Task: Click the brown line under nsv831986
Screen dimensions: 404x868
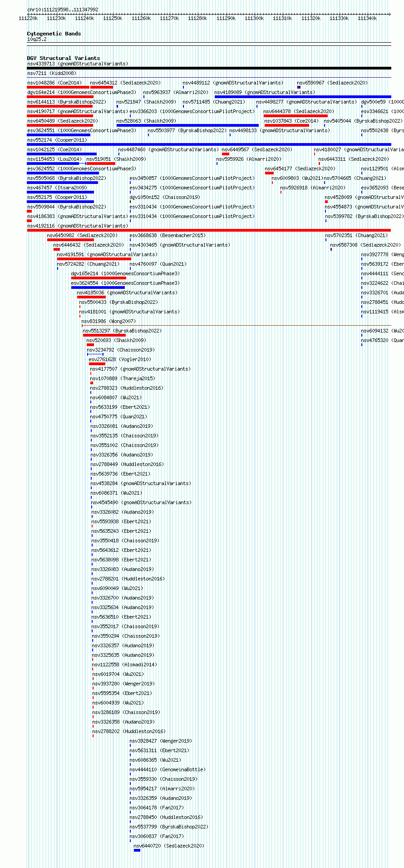Action: 236,326
